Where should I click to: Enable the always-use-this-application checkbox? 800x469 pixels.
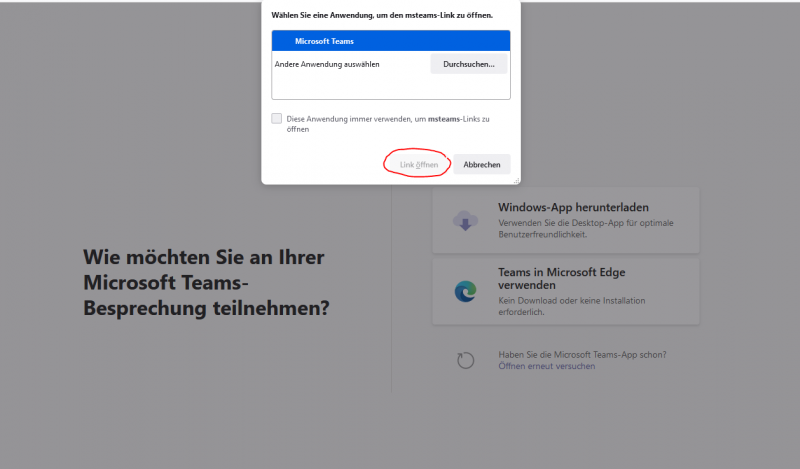pos(277,119)
